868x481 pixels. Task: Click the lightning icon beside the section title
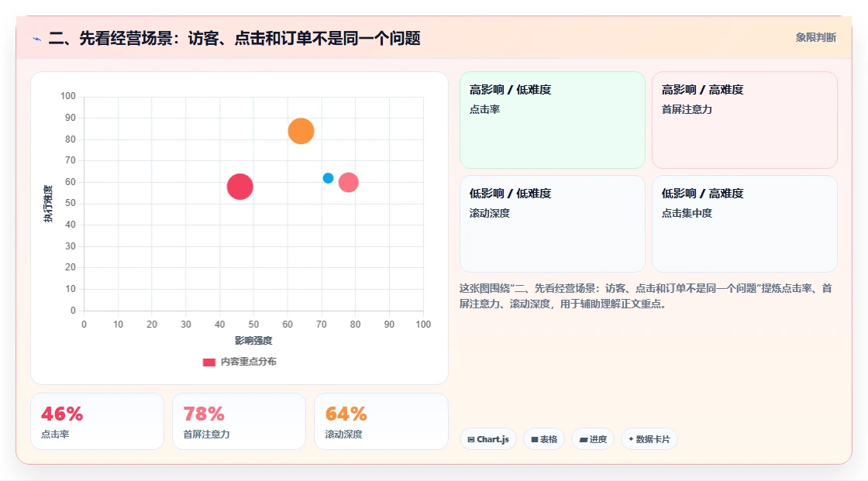coord(37,40)
